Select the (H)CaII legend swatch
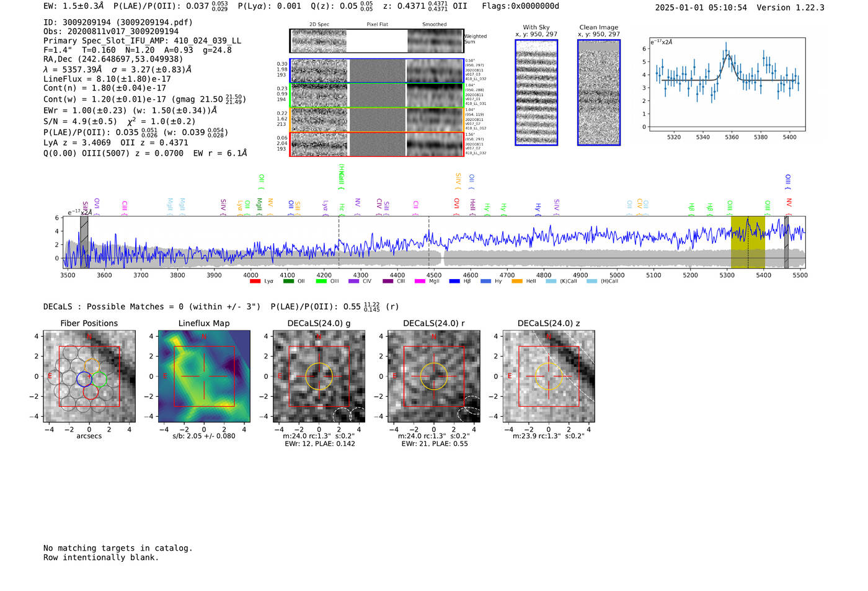 coord(591,282)
